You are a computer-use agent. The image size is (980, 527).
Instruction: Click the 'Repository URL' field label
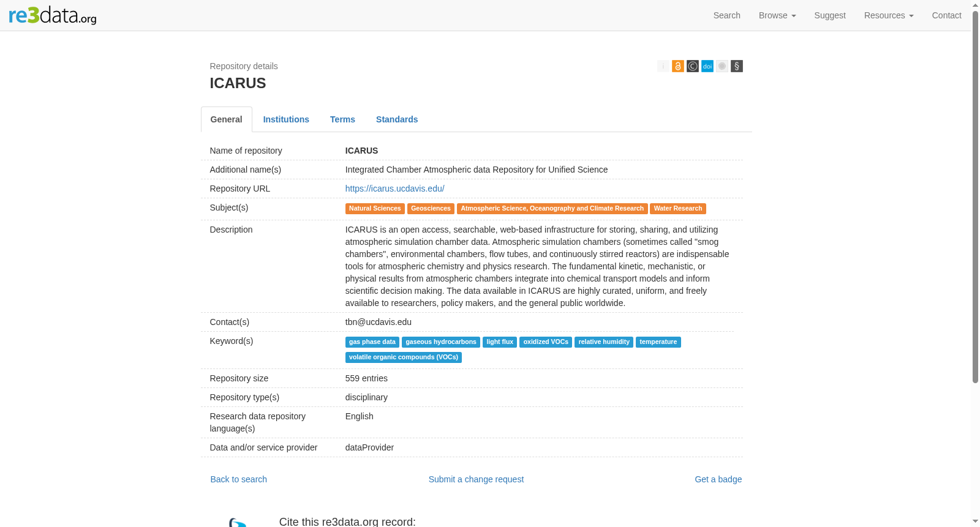click(x=240, y=189)
